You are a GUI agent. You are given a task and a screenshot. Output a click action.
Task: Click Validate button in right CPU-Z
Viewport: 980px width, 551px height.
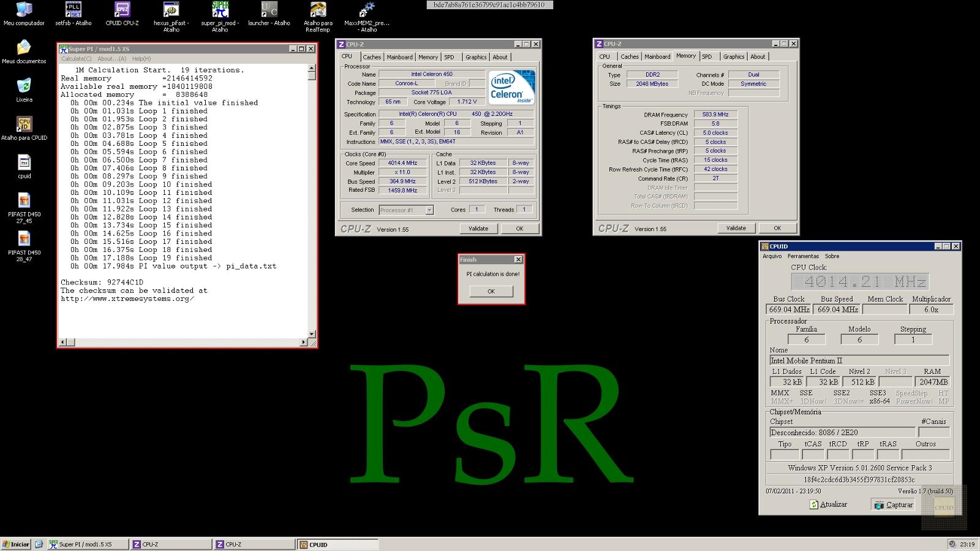click(x=736, y=228)
